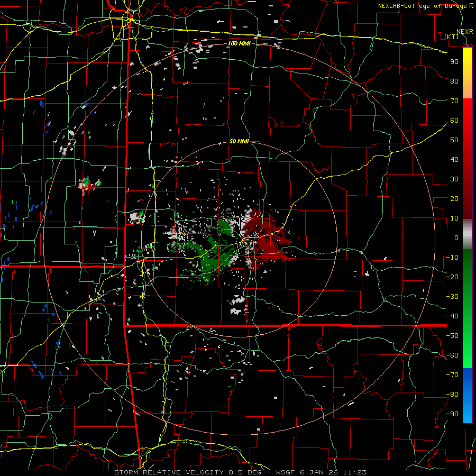Click the 0 value on the velocity scale

(456, 237)
